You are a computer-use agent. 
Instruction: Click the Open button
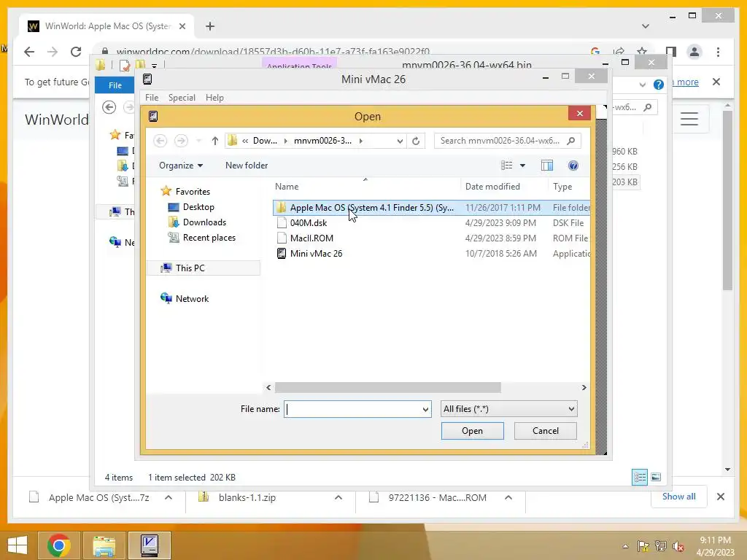coord(472,431)
